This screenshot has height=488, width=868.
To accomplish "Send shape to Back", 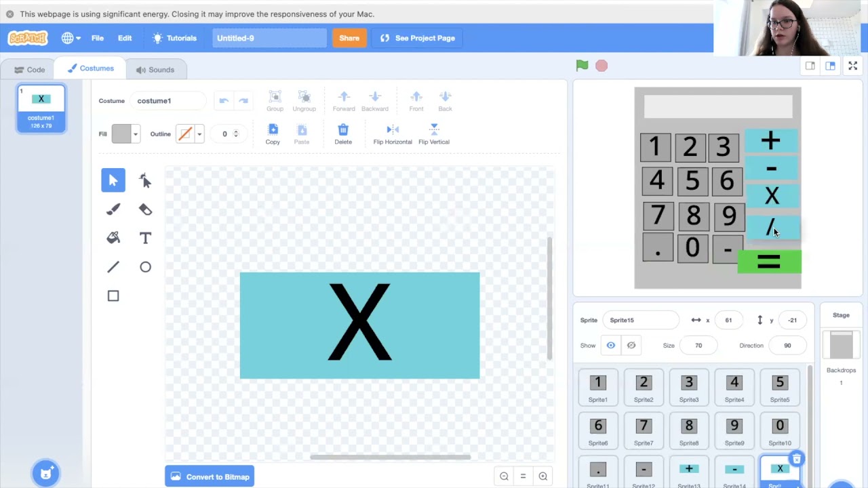I will 445,101.
